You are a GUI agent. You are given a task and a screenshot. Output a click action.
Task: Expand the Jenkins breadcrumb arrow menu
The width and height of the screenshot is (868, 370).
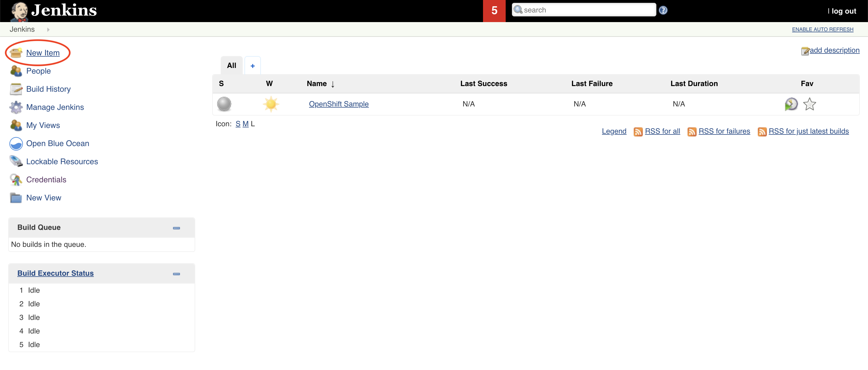48,30
